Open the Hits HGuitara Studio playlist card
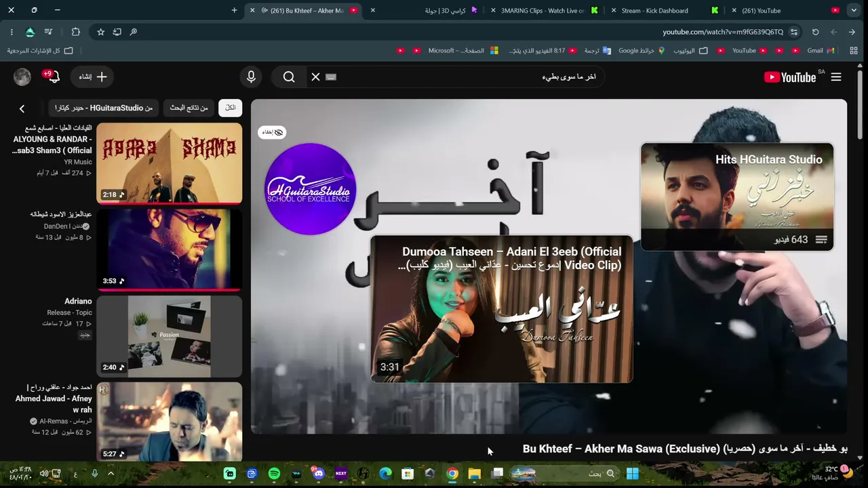Screen dimensions: 868x488 click(x=737, y=197)
